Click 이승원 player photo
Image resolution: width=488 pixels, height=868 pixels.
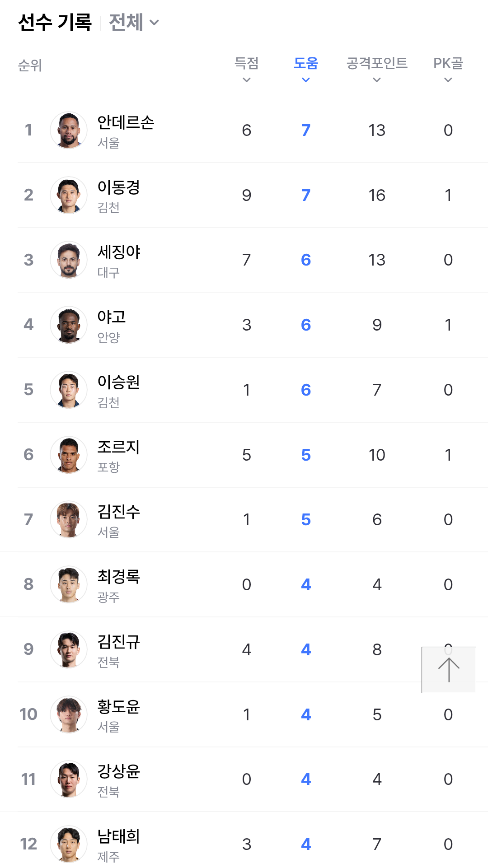[69, 390]
